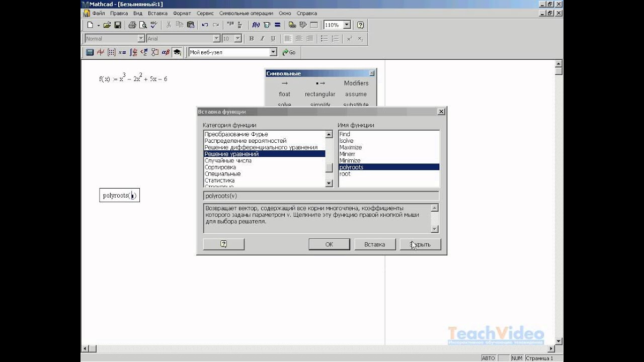Viewport: 644px width, 362px height.
Task: Create a new worksheet with the New icon
Action: click(x=90, y=25)
